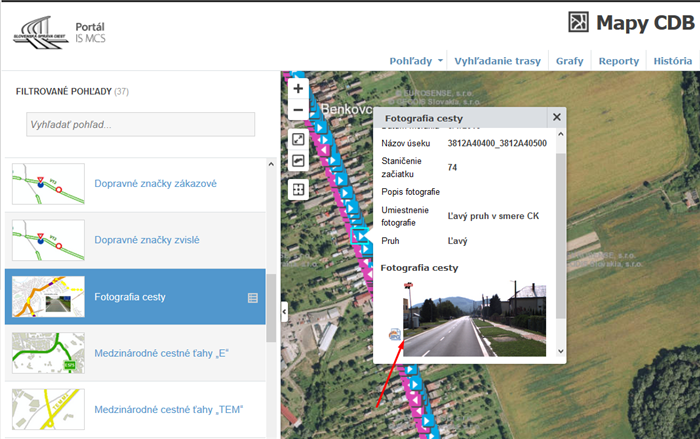The height and width of the screenshot is (439, 700).
Task: Select Medzinárodné cestné ťahy „E“ view
Action: (162, 353)
